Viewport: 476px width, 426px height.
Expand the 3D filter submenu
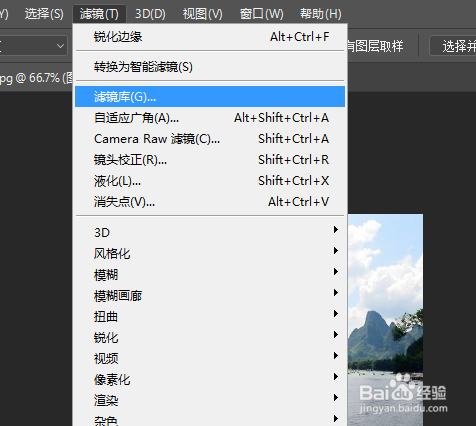(x=210, y=232)
